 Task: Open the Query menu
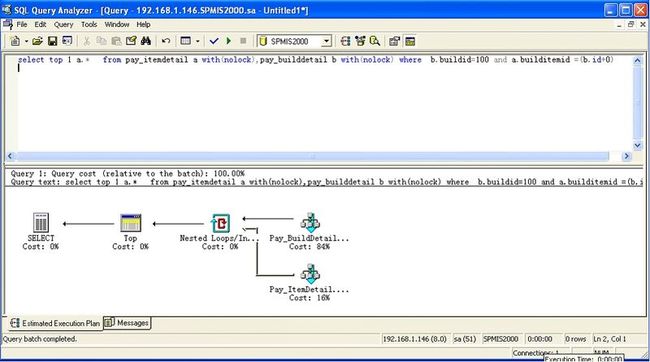click(63, 24)
